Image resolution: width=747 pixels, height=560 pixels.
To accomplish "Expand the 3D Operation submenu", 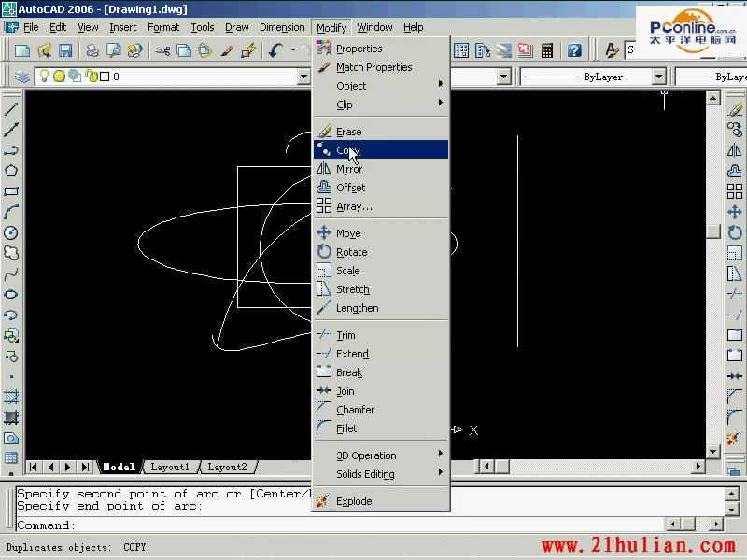I will click(381, 455).
